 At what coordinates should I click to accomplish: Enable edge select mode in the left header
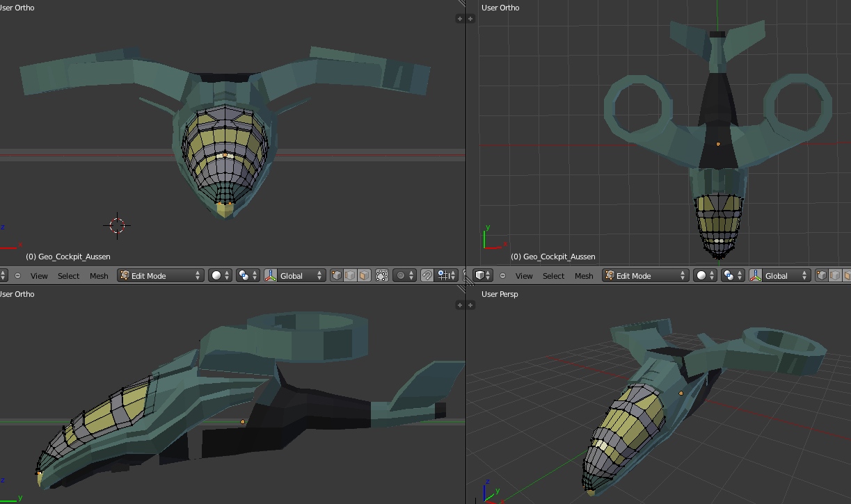pos(350,276)
